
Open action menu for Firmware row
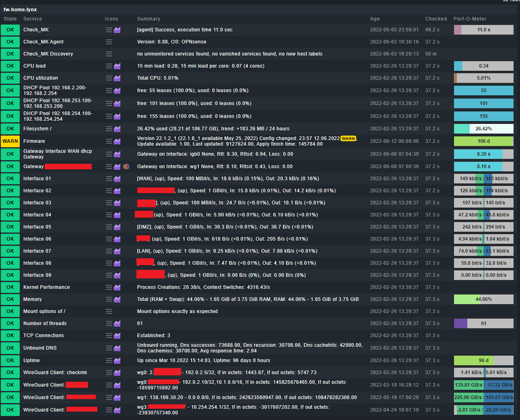coord(109,141)
